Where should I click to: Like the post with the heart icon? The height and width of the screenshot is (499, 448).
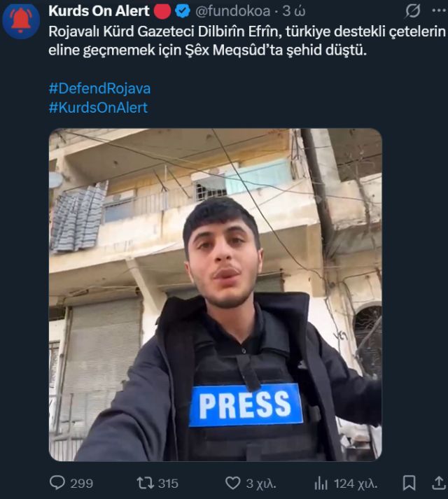coord(233,483)
